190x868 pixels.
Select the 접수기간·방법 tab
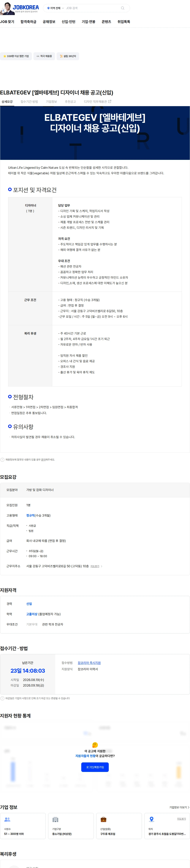pyautogui.click(x=29, y=101)
